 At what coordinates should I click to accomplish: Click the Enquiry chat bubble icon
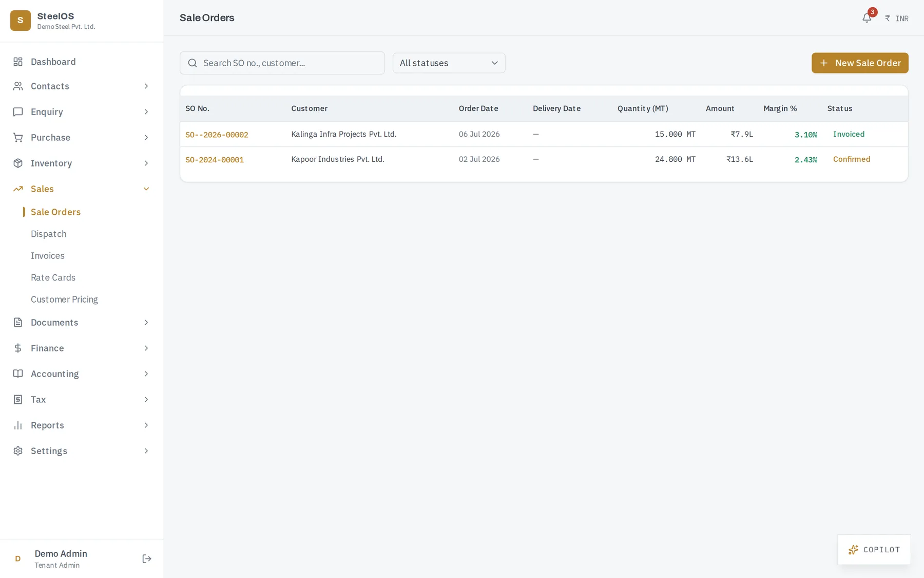[x=18, y=111]
